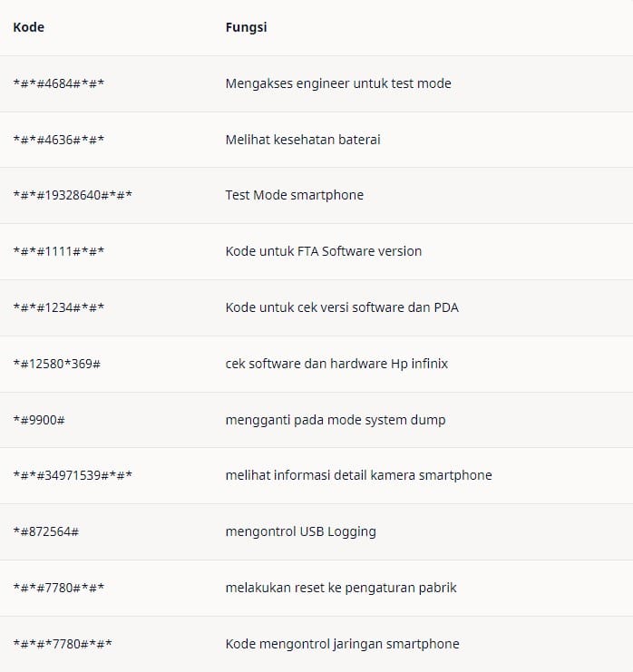The image size is (633, 672).
Task: Click the Fungsi column header
Action: 246,27
